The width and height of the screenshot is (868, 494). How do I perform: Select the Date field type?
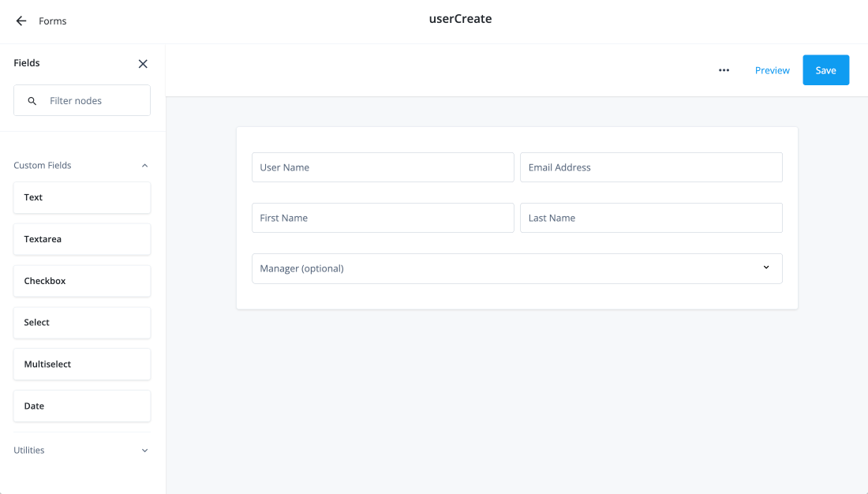click(81, 406)
